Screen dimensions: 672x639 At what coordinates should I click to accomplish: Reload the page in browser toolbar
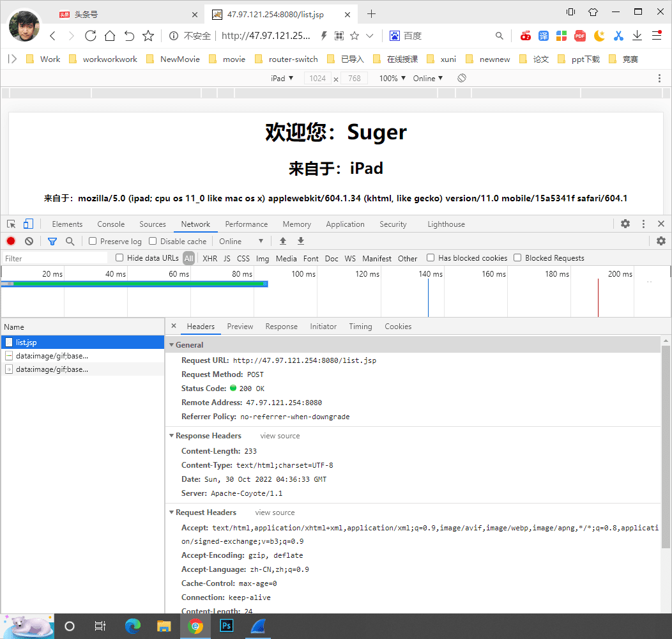[91, 36]
